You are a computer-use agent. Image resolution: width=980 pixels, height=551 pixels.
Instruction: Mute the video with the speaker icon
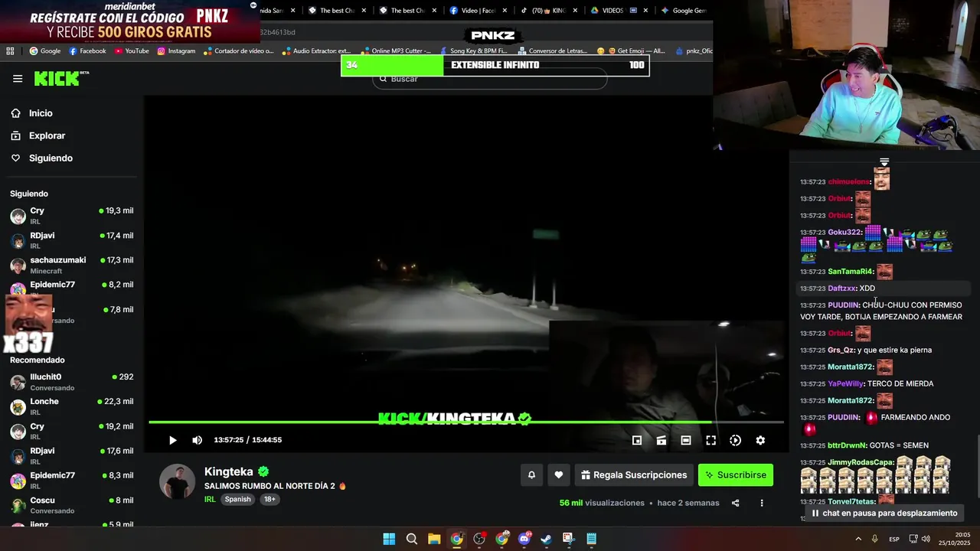[197, 440]
